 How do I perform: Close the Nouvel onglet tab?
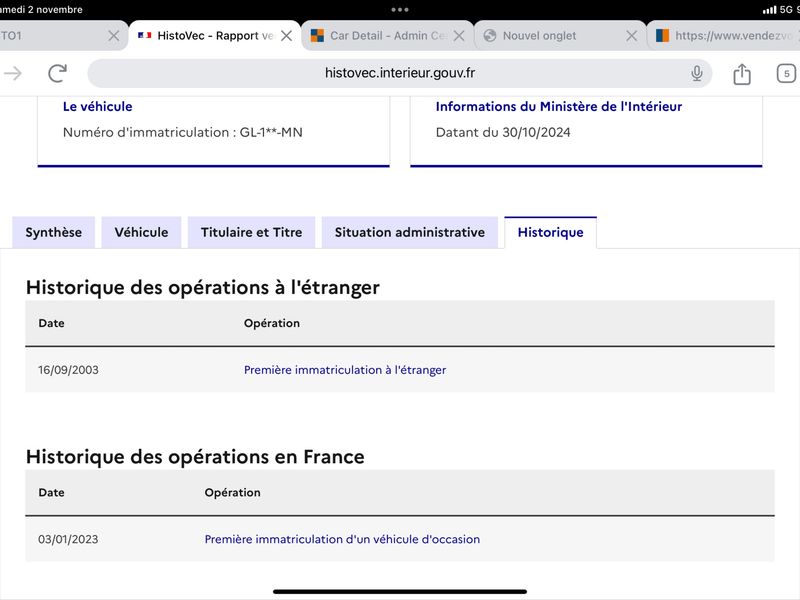(632, 36)
